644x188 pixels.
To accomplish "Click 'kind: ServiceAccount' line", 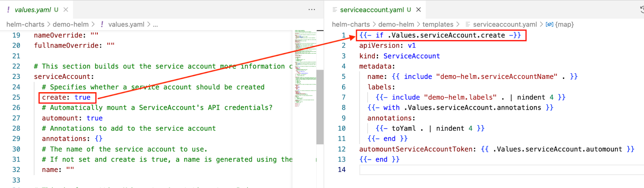I will tap(400, 56).
